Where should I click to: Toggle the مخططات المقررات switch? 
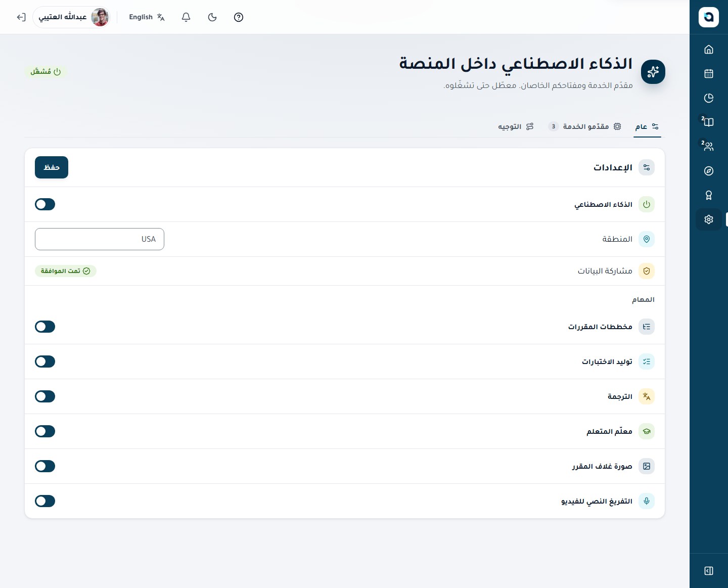[45, 327]
